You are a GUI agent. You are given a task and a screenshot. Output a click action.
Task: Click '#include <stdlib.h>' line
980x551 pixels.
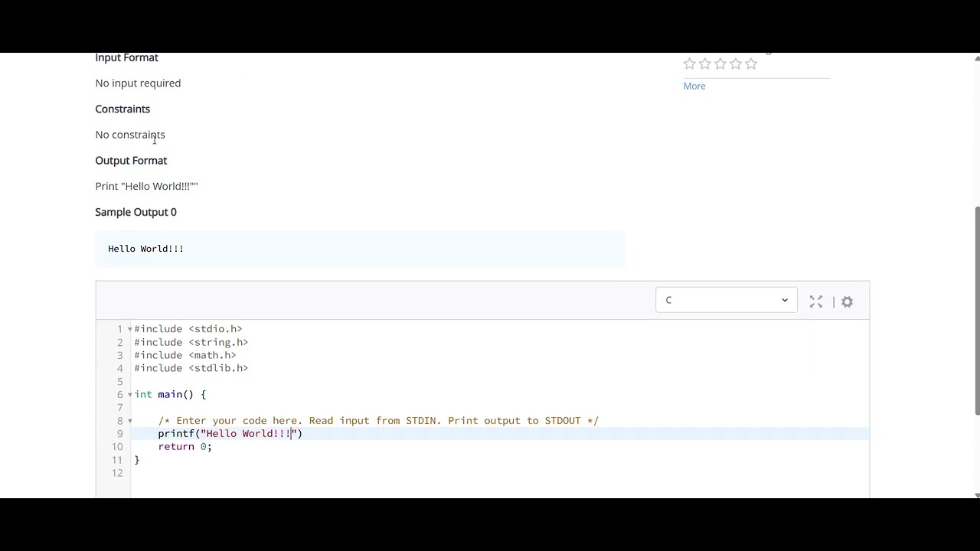tap(191, 368)
